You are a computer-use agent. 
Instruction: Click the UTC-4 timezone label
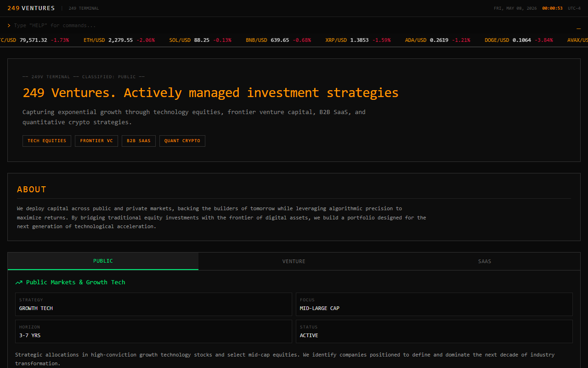tap(574, 8)
